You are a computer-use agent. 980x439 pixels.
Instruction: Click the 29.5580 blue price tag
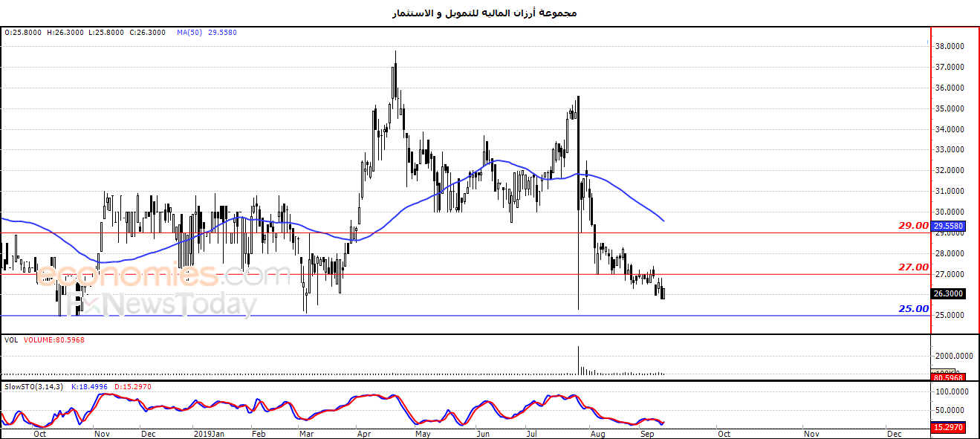(948, 226)
